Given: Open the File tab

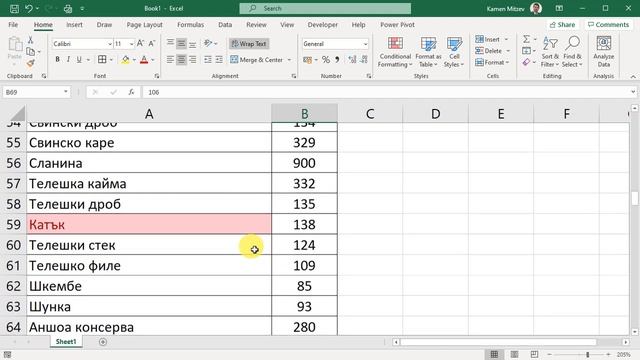Looking at the screenshot, I should [x=13, y=25].
